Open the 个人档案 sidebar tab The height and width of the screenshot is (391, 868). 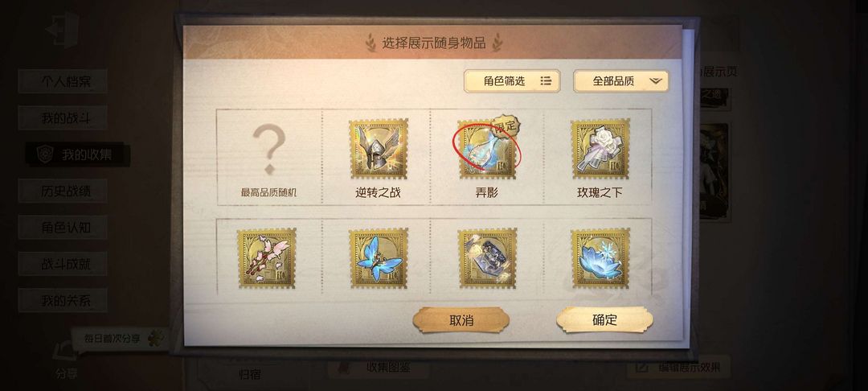63,81
